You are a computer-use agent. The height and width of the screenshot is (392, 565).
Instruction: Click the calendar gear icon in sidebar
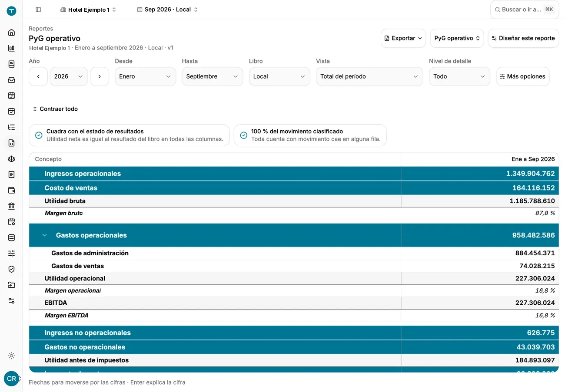tap(12, 222)
